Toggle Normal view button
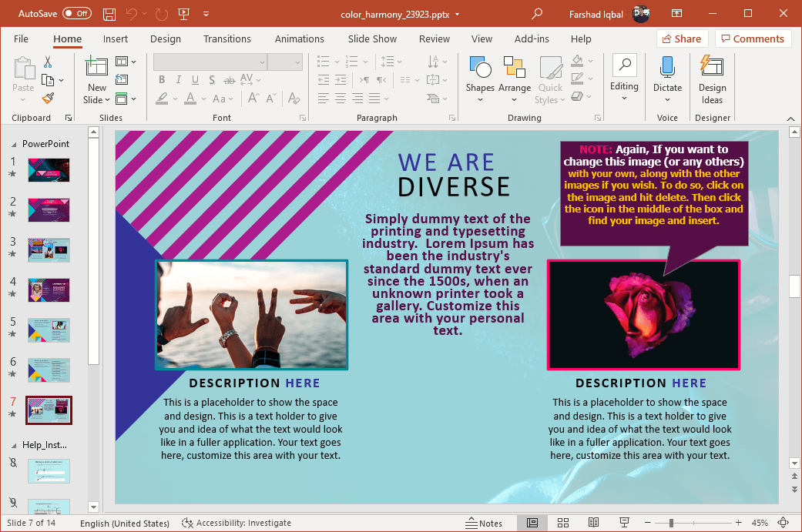This screenshot has width=802, height=532. point(532,523)
